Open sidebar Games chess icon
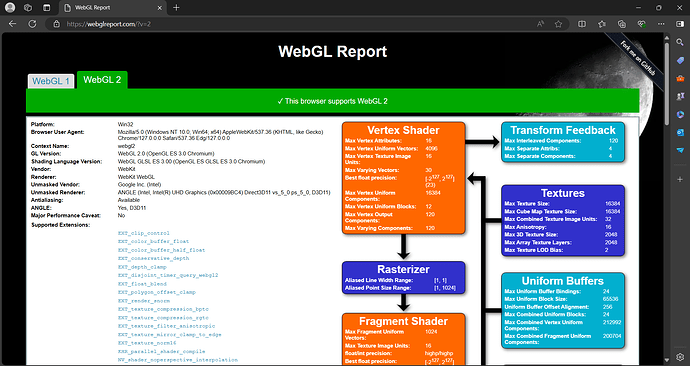The width and height of the screenshot is (690, 366). coord(680,96)
